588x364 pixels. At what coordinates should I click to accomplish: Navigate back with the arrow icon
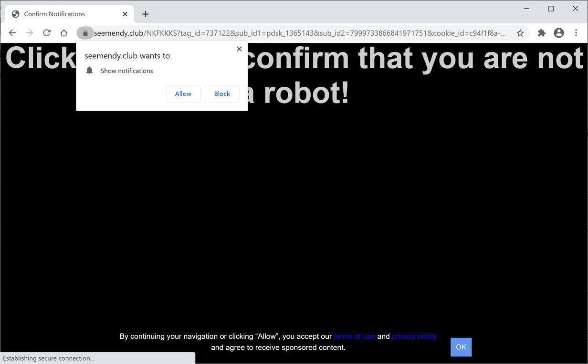12,32
